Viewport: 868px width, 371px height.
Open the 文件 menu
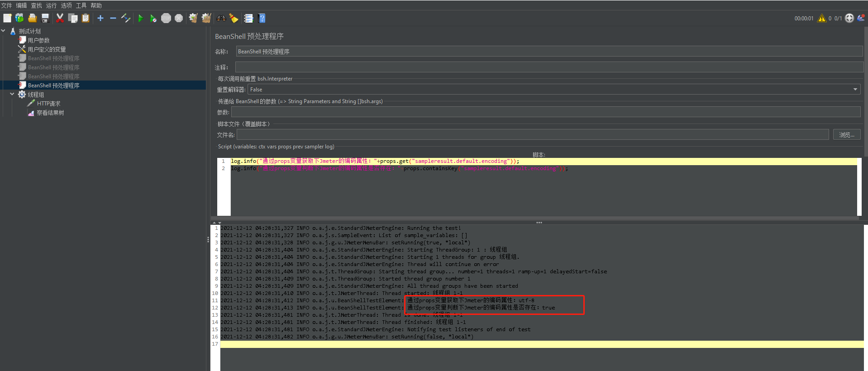(x=6, y=5)
